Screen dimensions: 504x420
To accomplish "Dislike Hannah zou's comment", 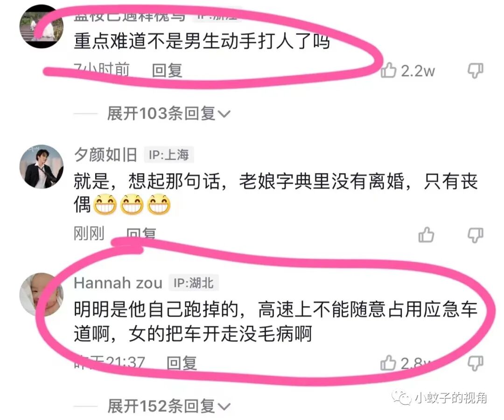I will point(475,363).
